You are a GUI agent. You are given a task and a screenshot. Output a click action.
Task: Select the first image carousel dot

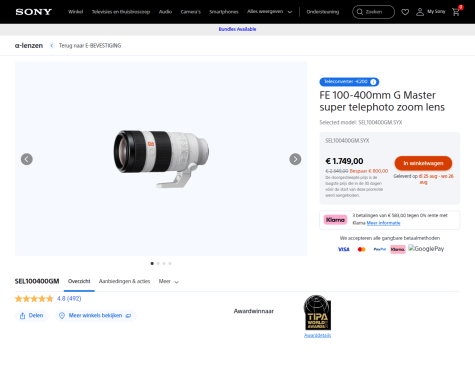[152, 263]
